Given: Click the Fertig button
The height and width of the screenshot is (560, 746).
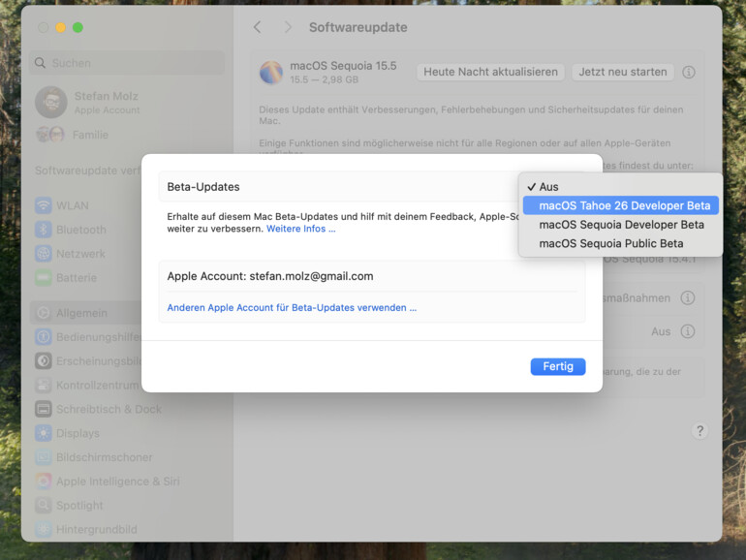Looking at the screenshot, I should tap(558, 366).
